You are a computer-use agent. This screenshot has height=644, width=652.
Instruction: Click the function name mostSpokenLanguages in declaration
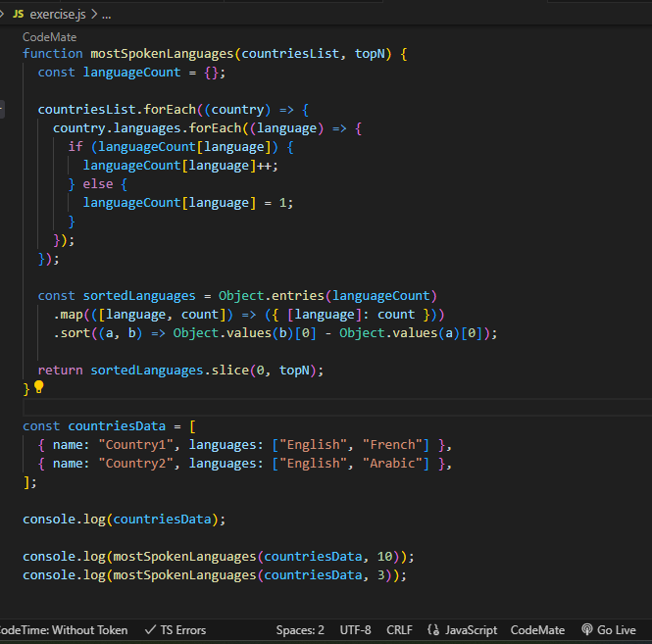(x=162, y=54)
